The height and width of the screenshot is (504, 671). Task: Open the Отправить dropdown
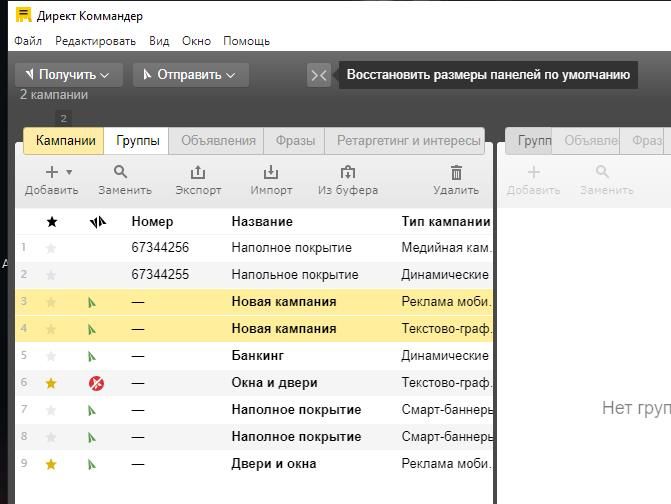[191, 75]
